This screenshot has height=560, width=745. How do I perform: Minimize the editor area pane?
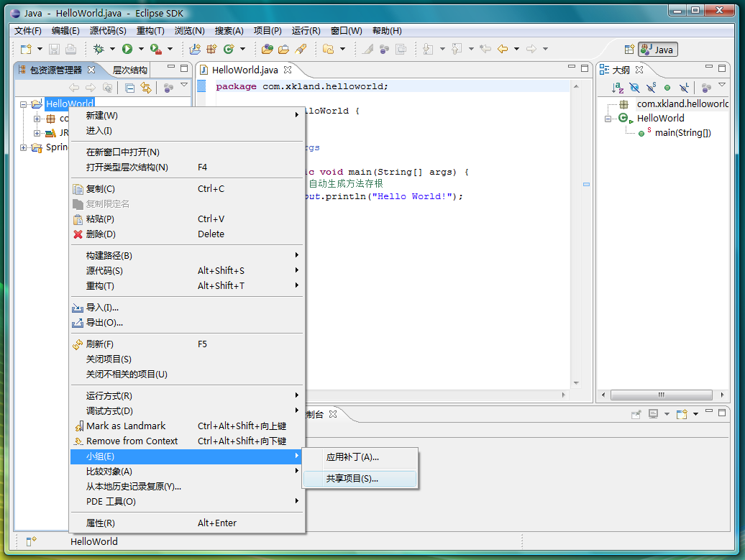[x=572, y=68]
